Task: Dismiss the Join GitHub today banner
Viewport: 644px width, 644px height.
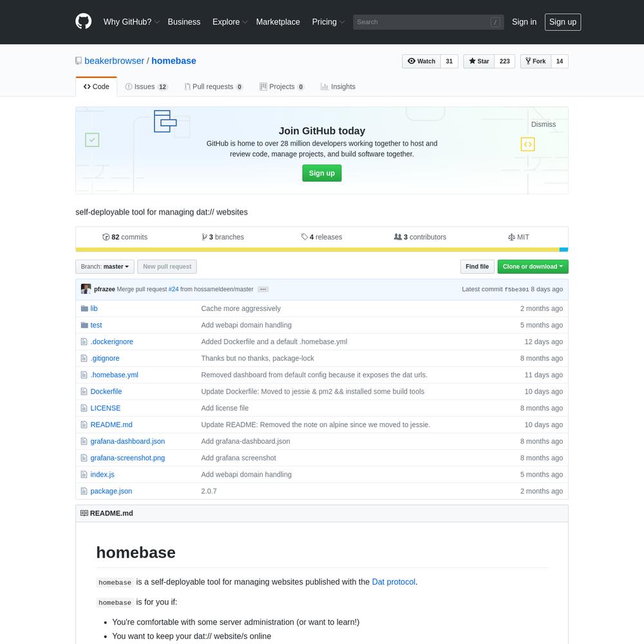Action: click(544, 124)
